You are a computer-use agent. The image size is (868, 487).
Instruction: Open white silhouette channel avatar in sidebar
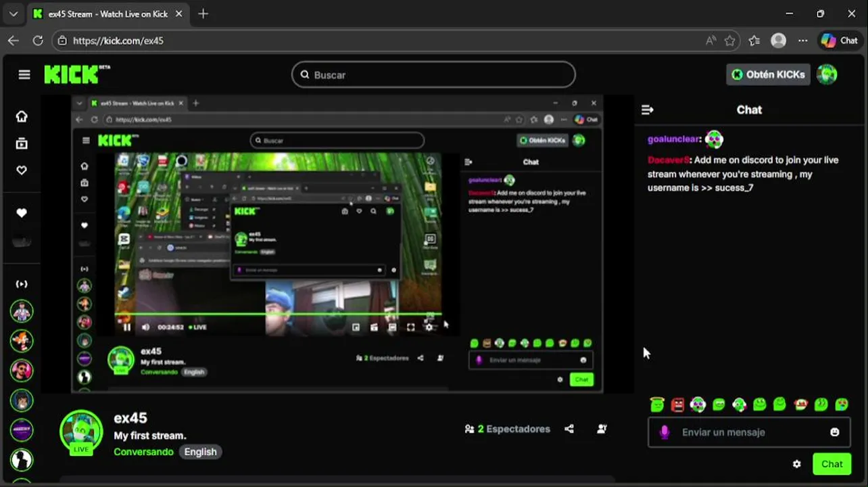(22, 460)
